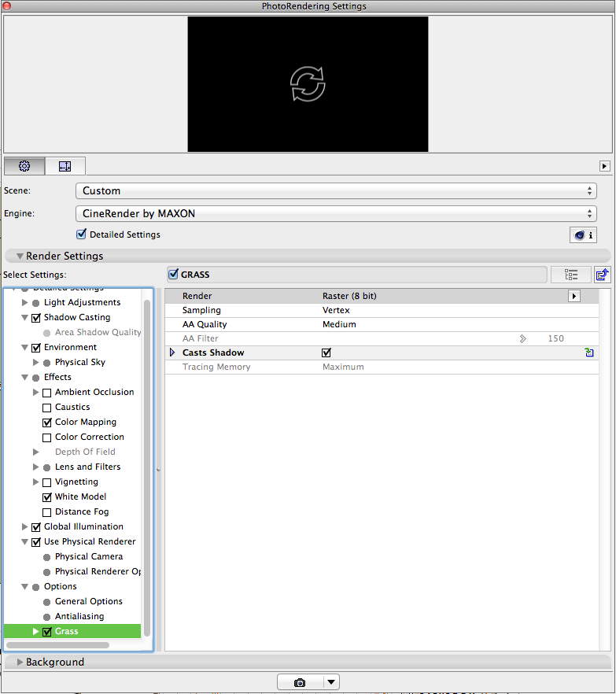
Task: Expand the Ambient Occlusion node
Action: pyautogui.click(x=36, y=392)
